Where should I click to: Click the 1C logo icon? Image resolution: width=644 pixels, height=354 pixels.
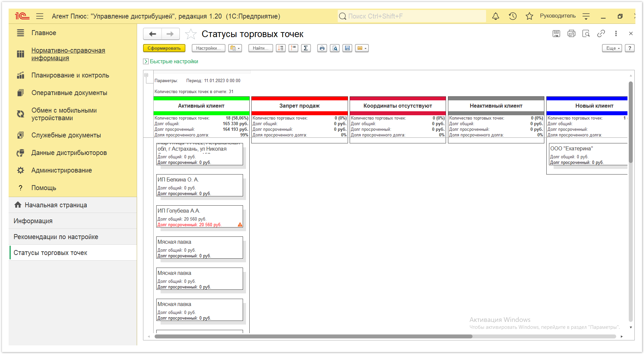click(22, 16)
